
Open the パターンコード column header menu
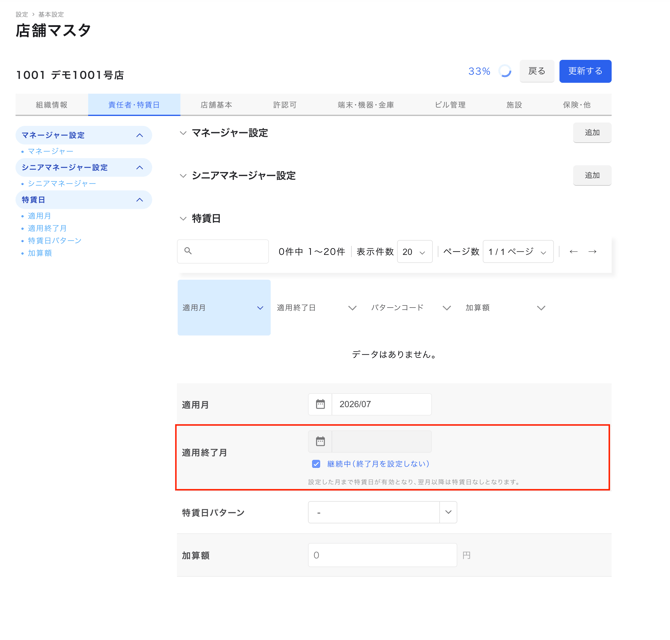447,308
